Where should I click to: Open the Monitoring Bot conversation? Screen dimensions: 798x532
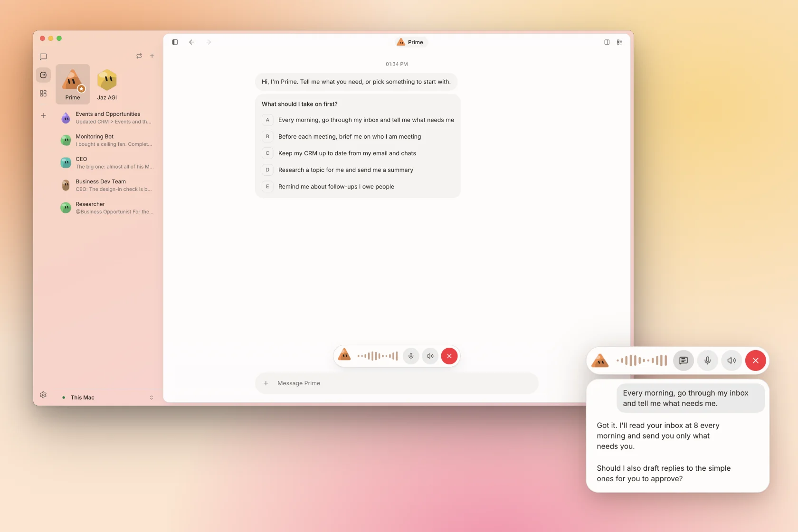coord(107,140)
